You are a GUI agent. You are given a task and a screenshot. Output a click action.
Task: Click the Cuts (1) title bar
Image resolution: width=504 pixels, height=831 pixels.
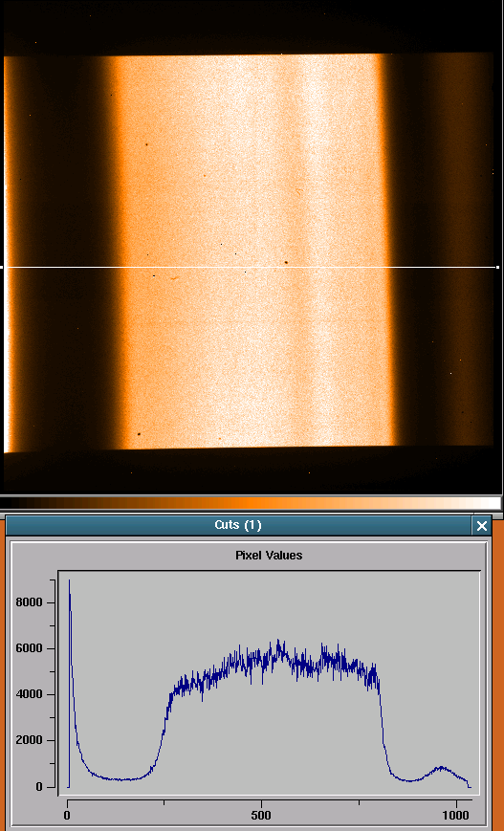[x=238, y=525]
